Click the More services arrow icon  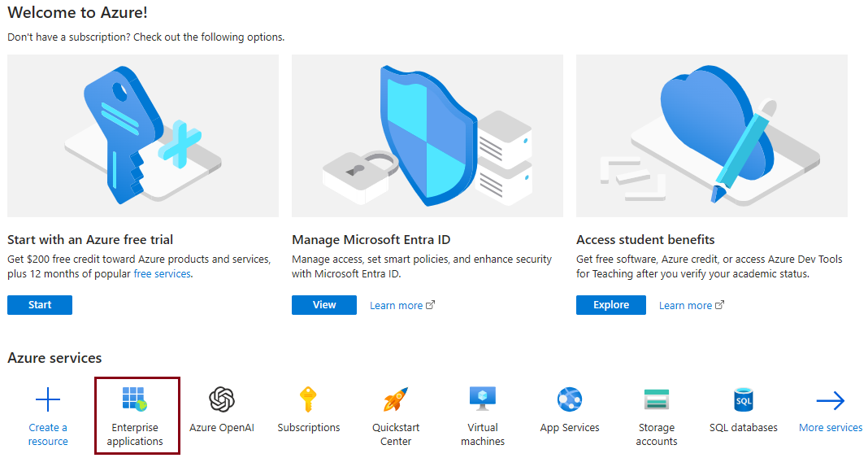click(831, 400)
